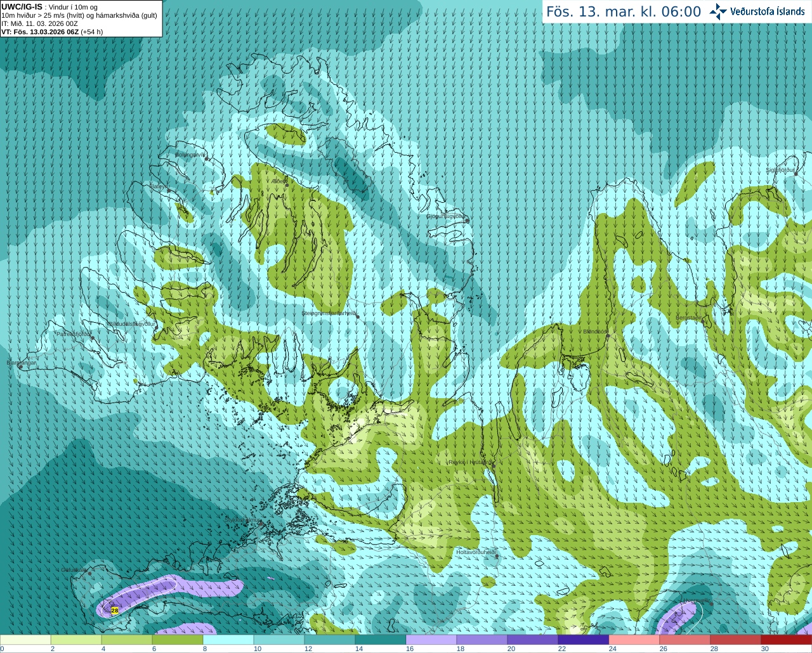The height and width of the screenshot is (653, 812).
Task: Click the Veðurstofa Íslands name text
Action: pos(768,11)
